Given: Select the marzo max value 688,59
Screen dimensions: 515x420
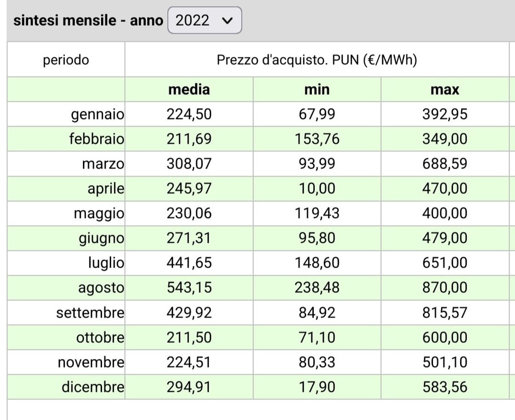Looking at the screenshot, I should [445, 163].
